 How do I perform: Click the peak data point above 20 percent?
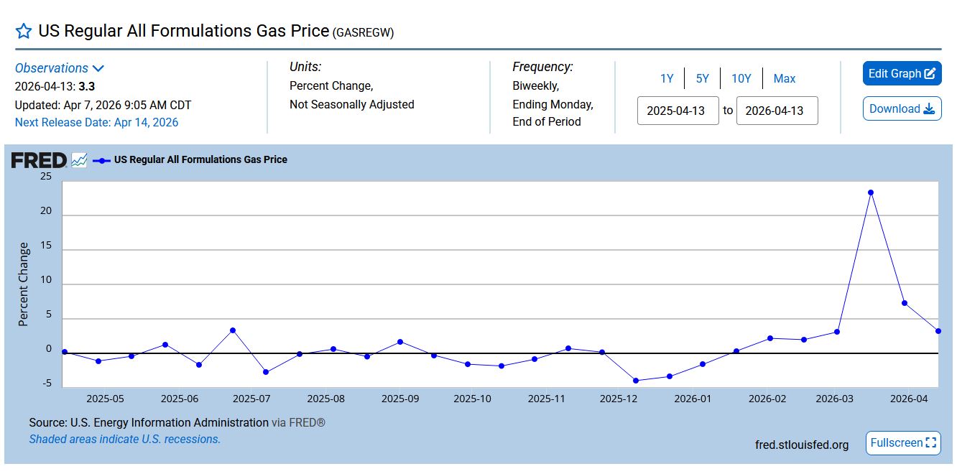[x=871, y=192]
